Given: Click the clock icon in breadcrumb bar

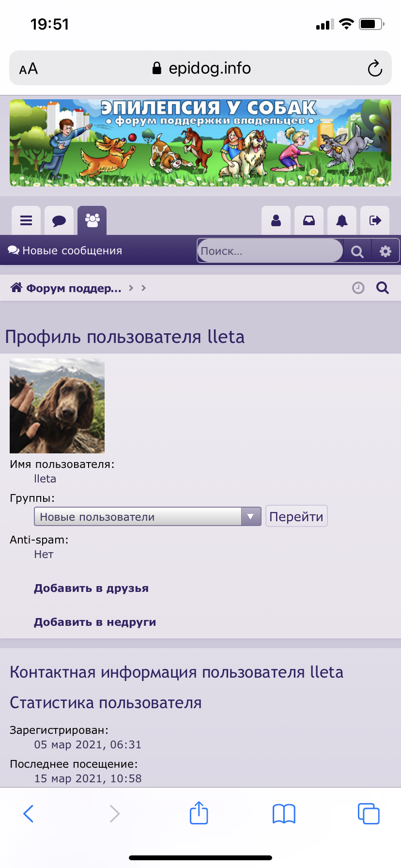Looking at the screenshot, I should 358,288.
